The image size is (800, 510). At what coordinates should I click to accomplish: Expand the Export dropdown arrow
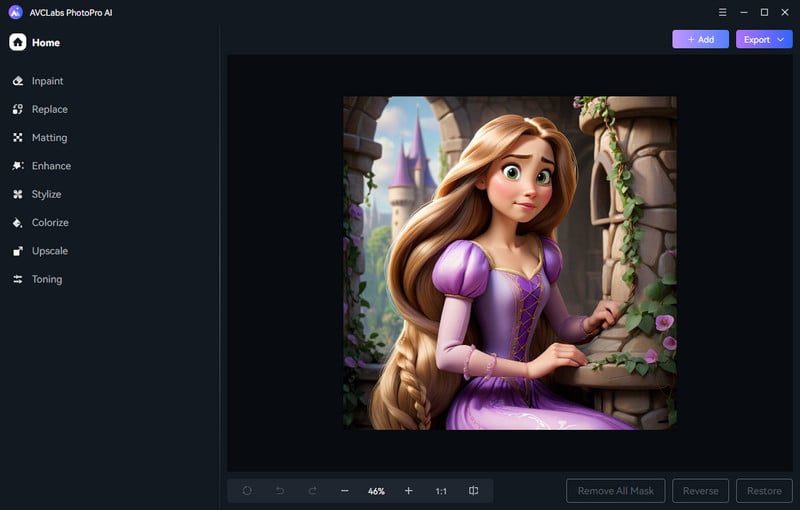tap(781, 39)
